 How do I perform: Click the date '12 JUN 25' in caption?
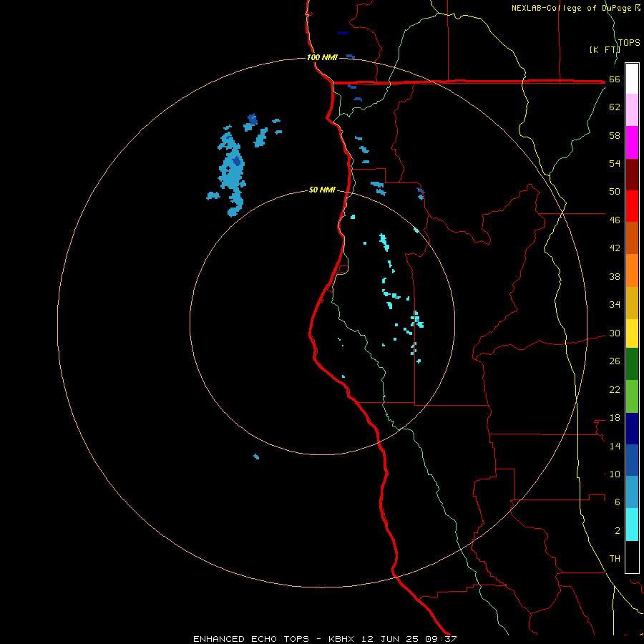pos(390,639)
